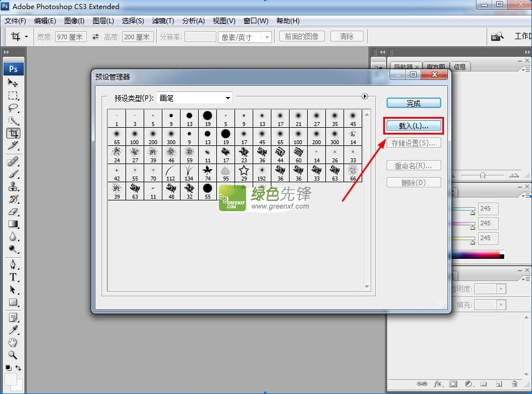Select the Eyedropper tool
The height and width of the screenshot is (394, 532).
coord(13,330)
